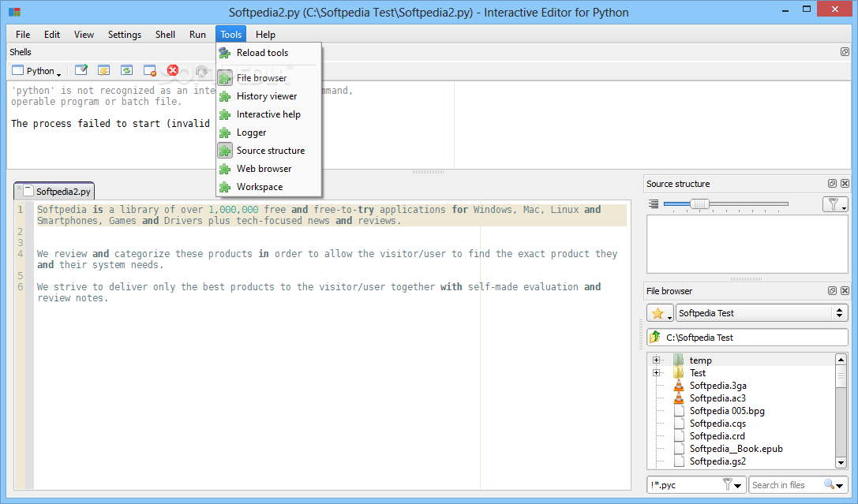
Task: Click the restart shell refresh icon
Action: point(126,70)
